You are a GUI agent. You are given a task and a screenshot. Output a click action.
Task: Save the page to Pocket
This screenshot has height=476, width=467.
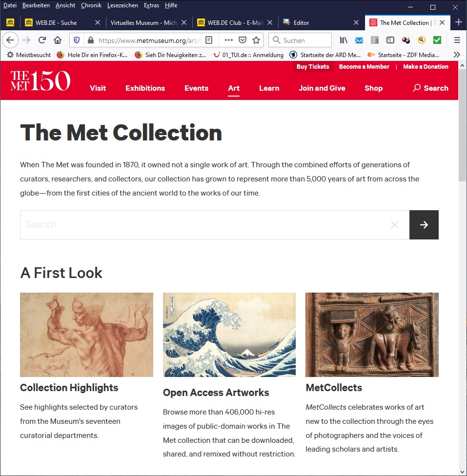coord(242,40)
